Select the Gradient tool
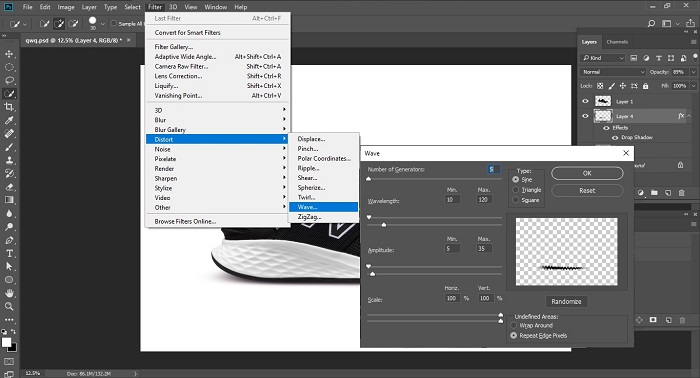This screenshot has height=378, width=700. [9, 200]
